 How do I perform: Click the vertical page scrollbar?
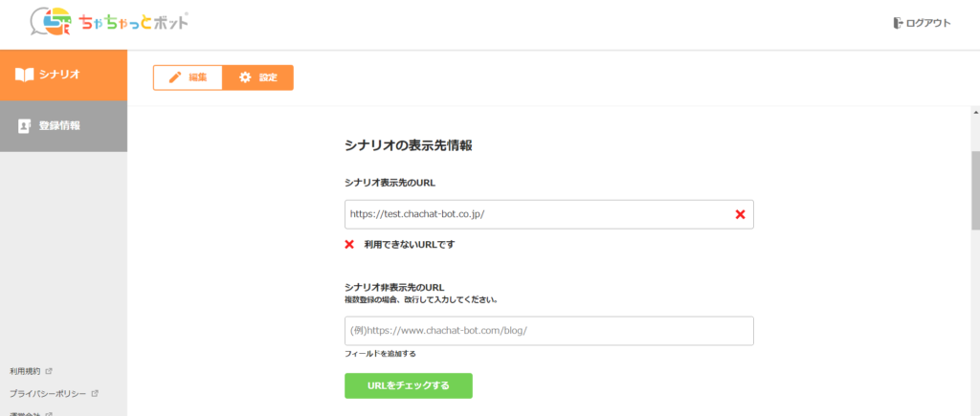(974, 191)
